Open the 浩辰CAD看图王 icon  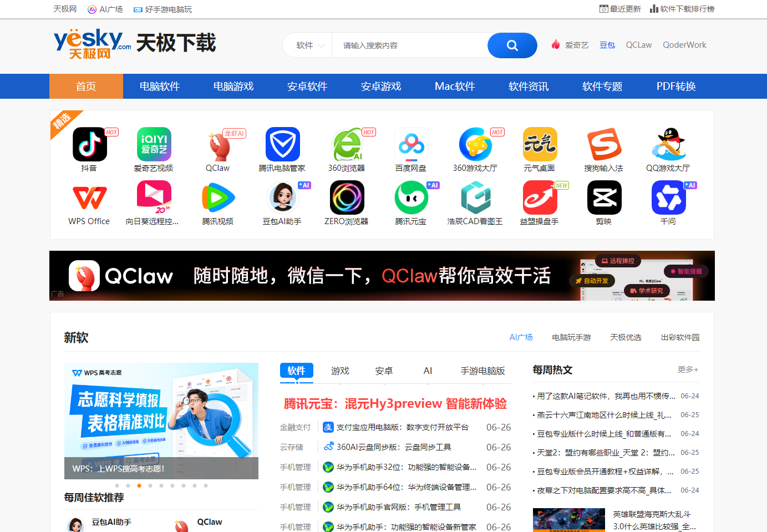coord(475,197)
